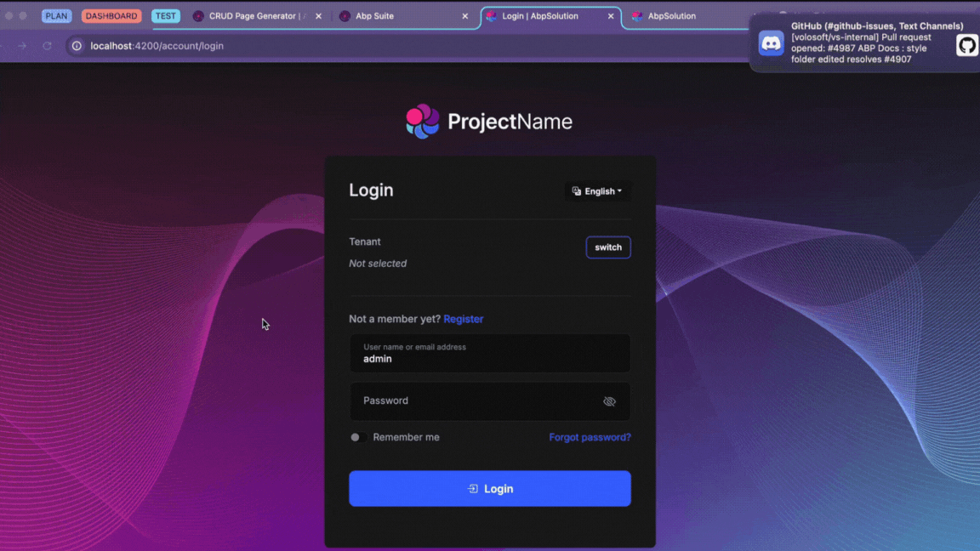The width and height of the screenshot is (980, 551).
Task: Click the 'Not selected' tenant text
Action: click(378, 264)
